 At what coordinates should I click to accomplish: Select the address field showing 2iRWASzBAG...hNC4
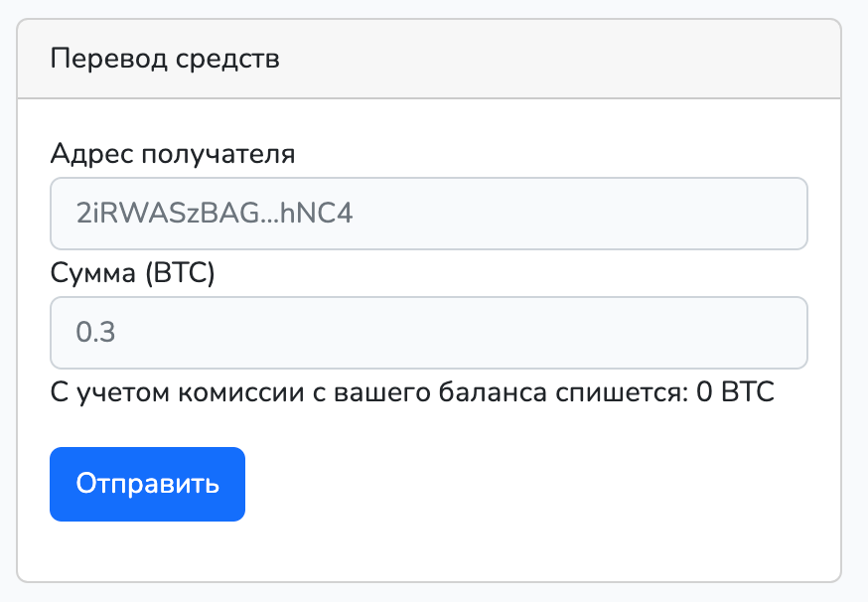click(427, 213)
